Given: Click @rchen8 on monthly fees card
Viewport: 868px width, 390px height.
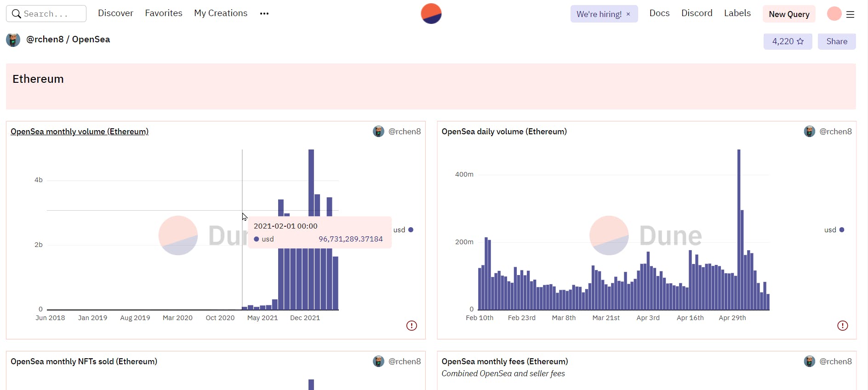Looking at the screenshot, I should 835,361.
